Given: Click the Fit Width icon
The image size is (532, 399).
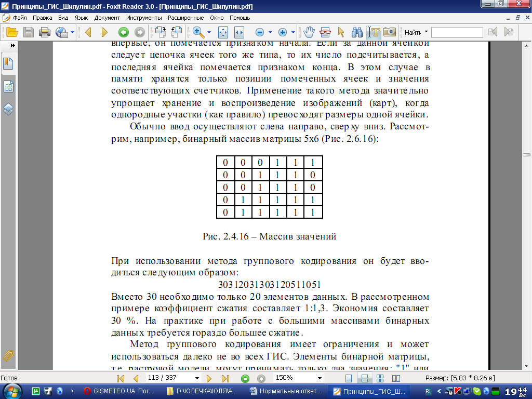Looking at the screenshot, I should point(239,32).
